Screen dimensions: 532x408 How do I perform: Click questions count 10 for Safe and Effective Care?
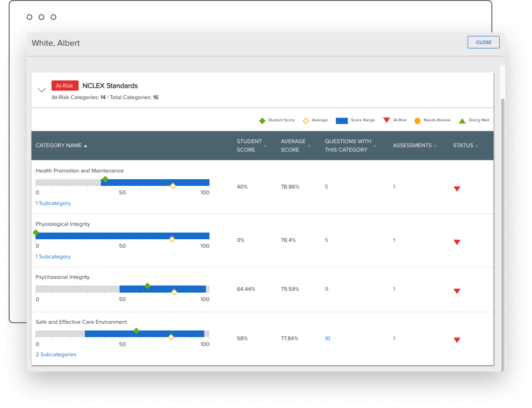click(x=328, y=338)
